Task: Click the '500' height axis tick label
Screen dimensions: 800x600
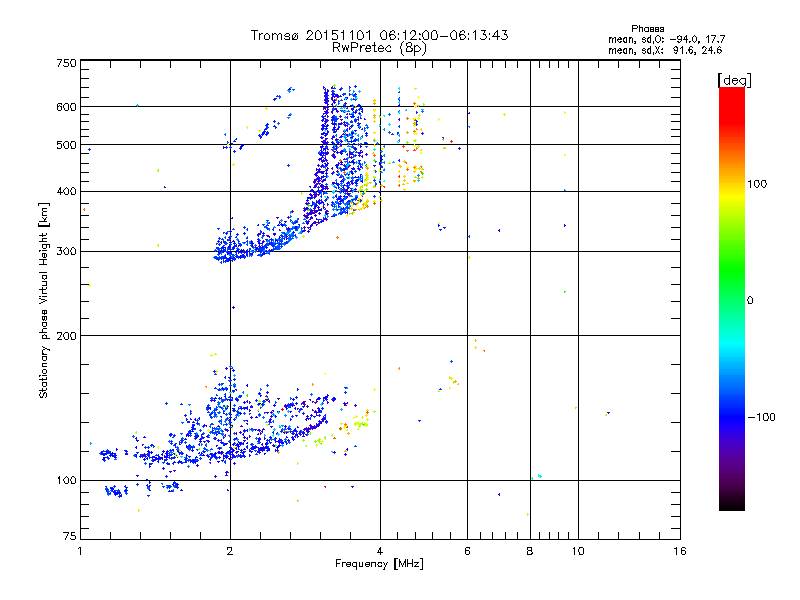Action: 66,145
